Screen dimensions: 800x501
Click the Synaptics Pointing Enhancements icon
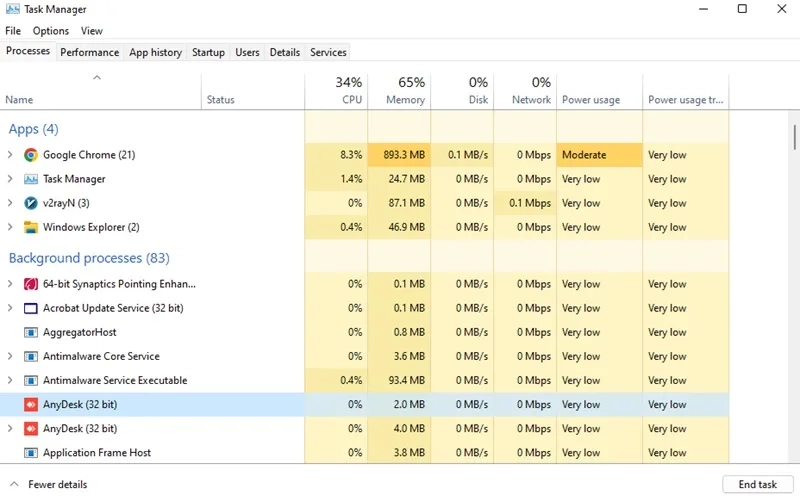[x=31, y=284]
